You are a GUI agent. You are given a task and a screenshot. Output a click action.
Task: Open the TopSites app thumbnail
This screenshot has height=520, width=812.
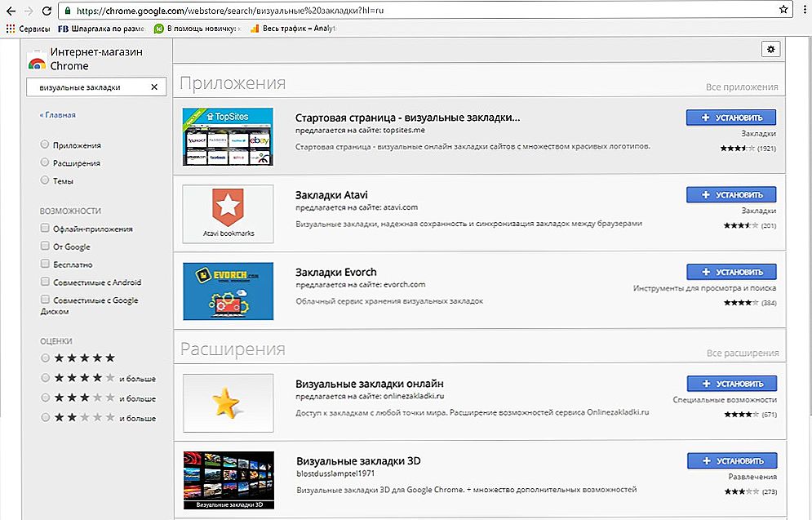[x=228, y=137]
